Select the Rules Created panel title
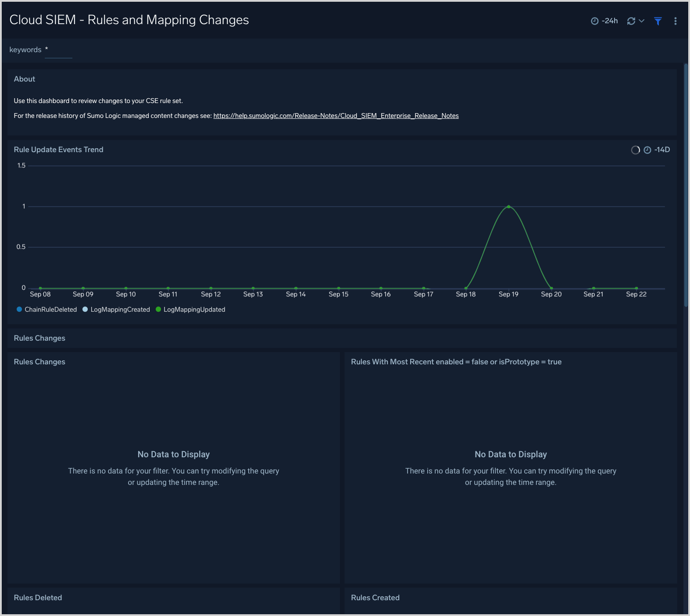This screenshot has height=616, width=690. 375,598
